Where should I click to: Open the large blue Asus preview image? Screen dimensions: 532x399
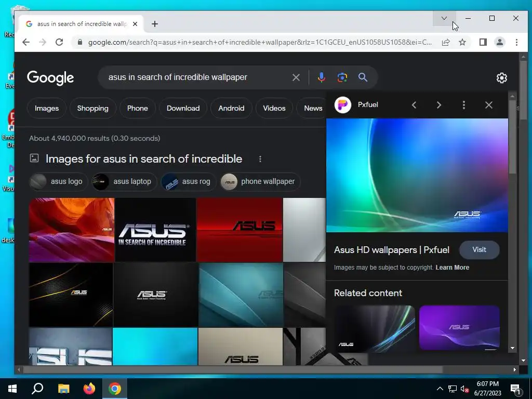point(417,175)
